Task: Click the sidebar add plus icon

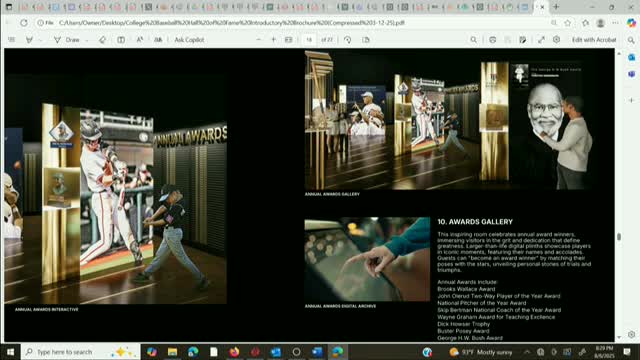Action: click(631, 100)
